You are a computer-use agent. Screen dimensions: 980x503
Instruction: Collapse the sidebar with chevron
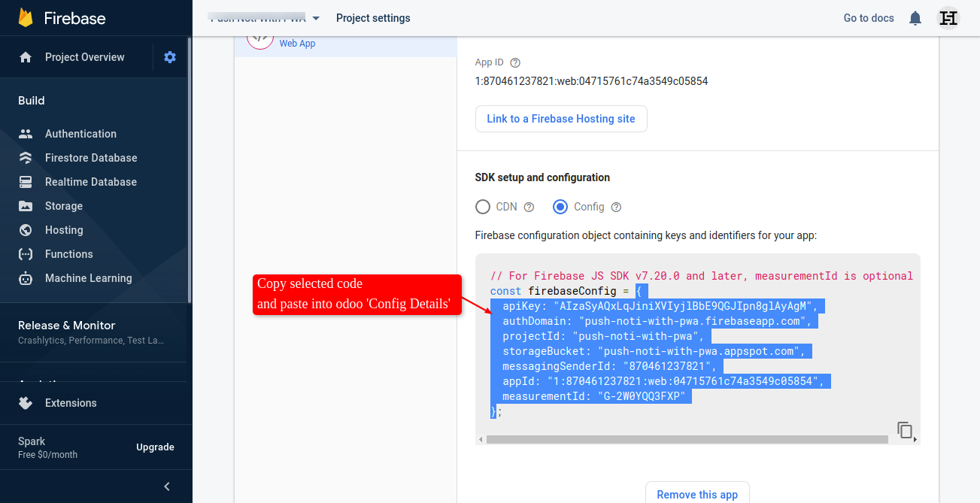click(x=167, y=486)
